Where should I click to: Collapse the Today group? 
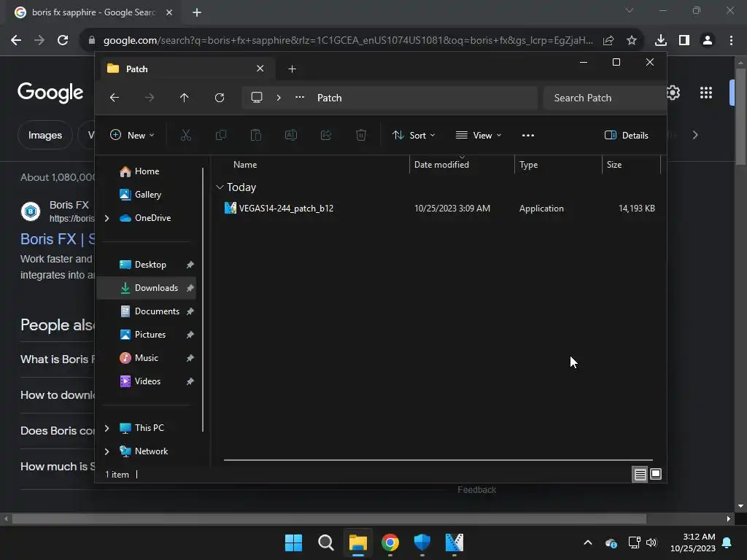pyautogui.click(x=220, y=187)
